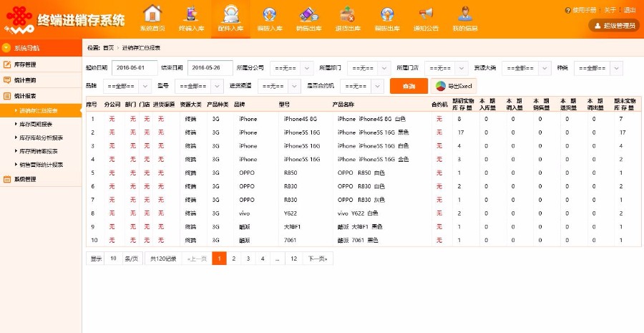Select 销售营账统计报表 in sidebar
This screenshot has width=644, height=333.
pyautogui.click(x=41, y=165)
